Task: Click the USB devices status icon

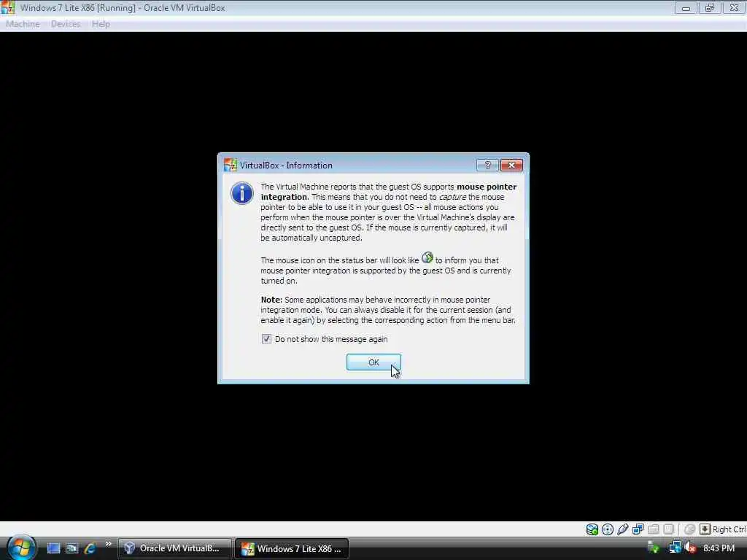Action: (x=623, y=529)
